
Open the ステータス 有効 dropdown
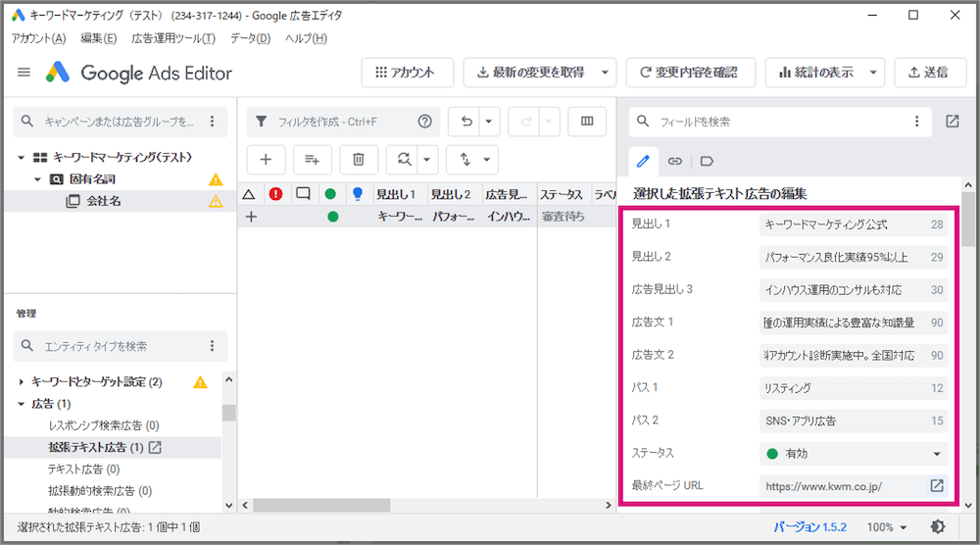click(854, 454)
